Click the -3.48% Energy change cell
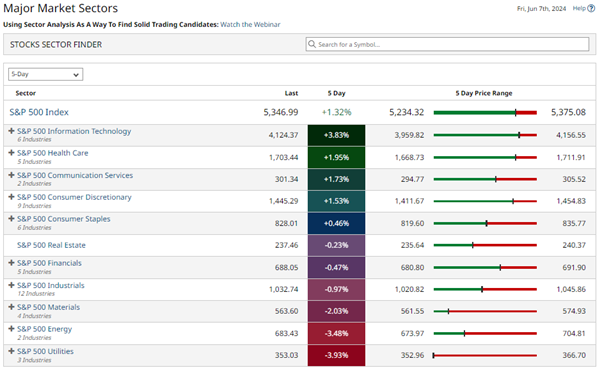Image resolution: width=602 pixels, height=368 pixels. click(336, 333)
